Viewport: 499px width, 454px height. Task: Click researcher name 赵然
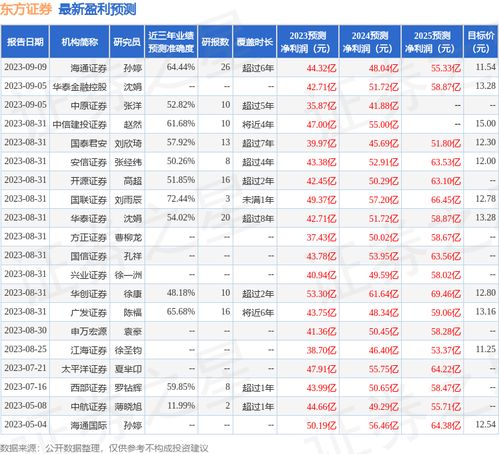pos(133,125)
